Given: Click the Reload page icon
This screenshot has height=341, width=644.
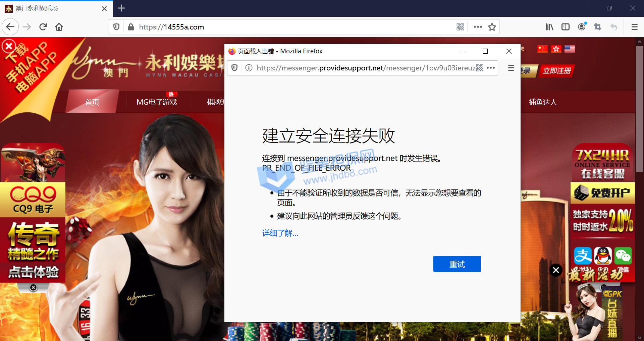Looking at the screenshot, I should point(43,27).
